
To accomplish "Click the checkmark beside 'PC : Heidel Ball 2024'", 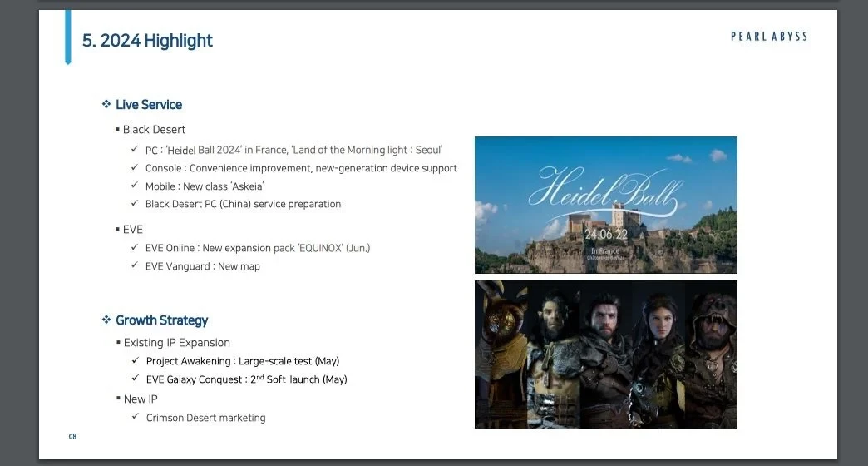I will click(135, 148).
